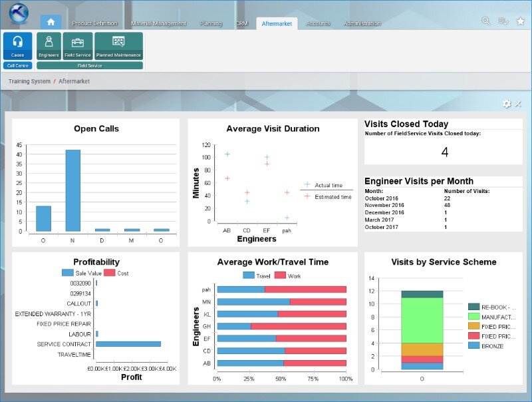The image size is (532, 402).
Task: Select the CRM tab
Action: 241,23
